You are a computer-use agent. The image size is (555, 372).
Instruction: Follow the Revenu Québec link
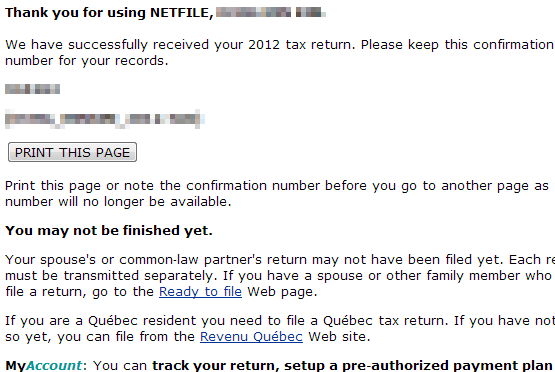tap(251, 336)
